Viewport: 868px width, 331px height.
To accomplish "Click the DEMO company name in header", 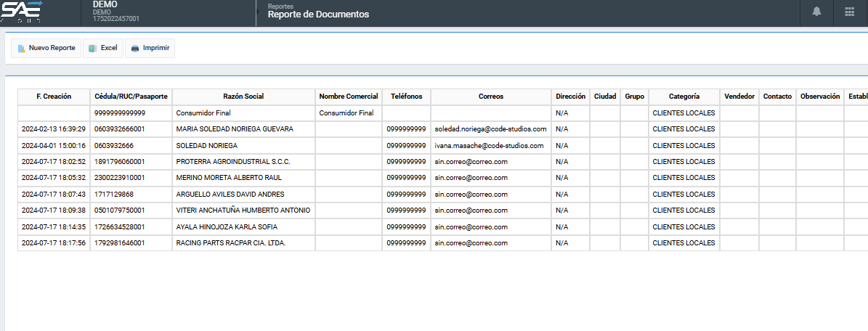I will (105, 5).
